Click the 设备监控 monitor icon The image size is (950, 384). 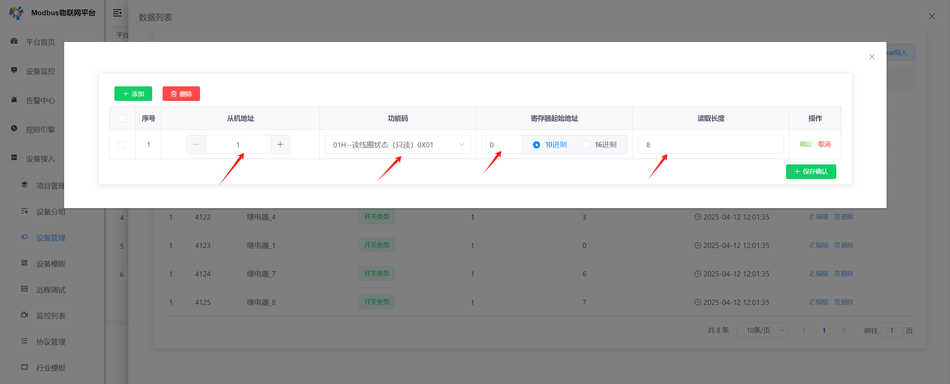pos(14,70)
